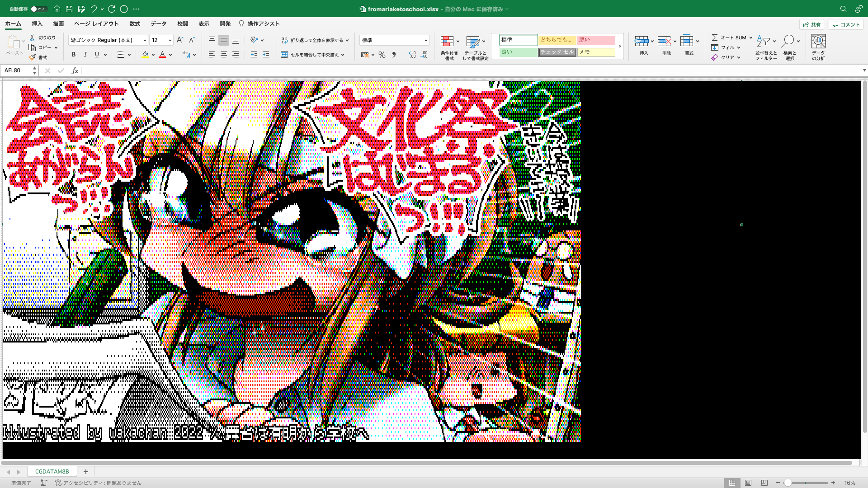Switch to page layout view icon
Viewport: 868px width, 488px height.
[748, 483]
